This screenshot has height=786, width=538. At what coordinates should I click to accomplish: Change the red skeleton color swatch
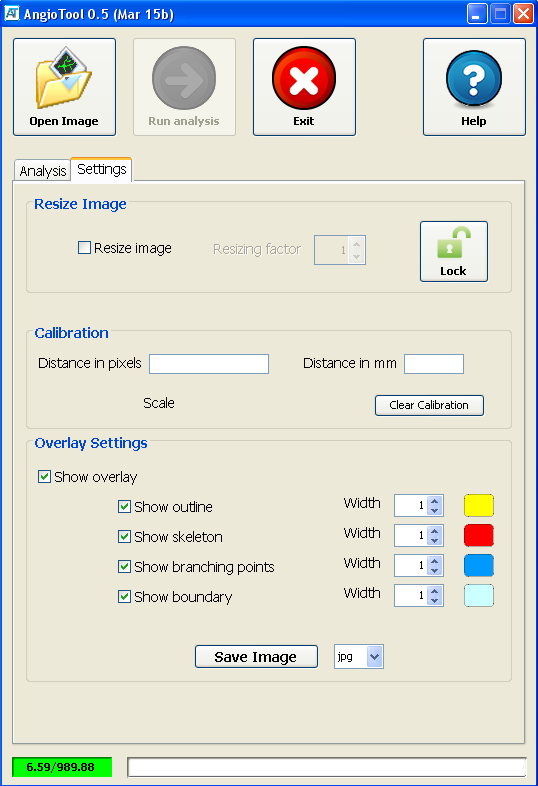479,535
